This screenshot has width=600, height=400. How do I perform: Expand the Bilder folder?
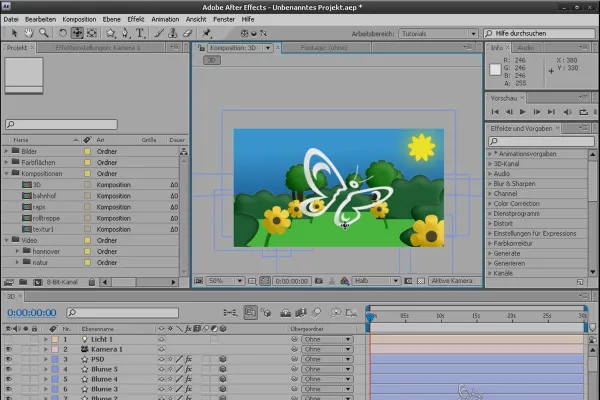[x=6, y=151]
